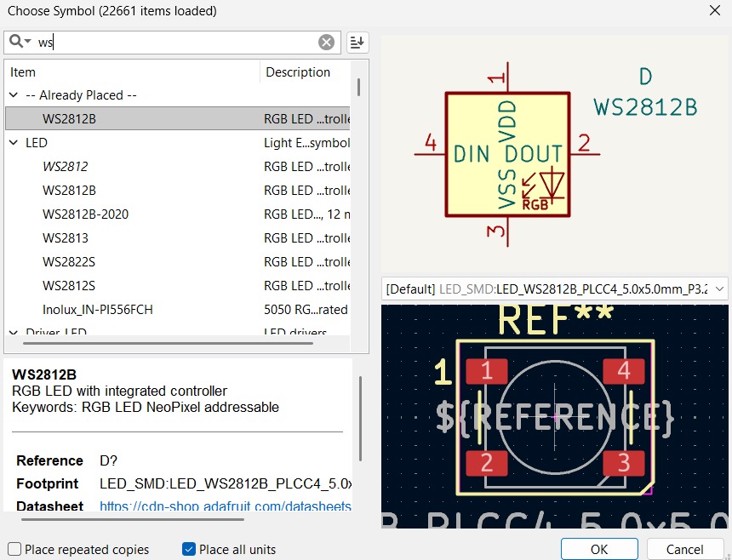Click the WS2812B symbol preview
732x560 pixels.
[555, 154]
